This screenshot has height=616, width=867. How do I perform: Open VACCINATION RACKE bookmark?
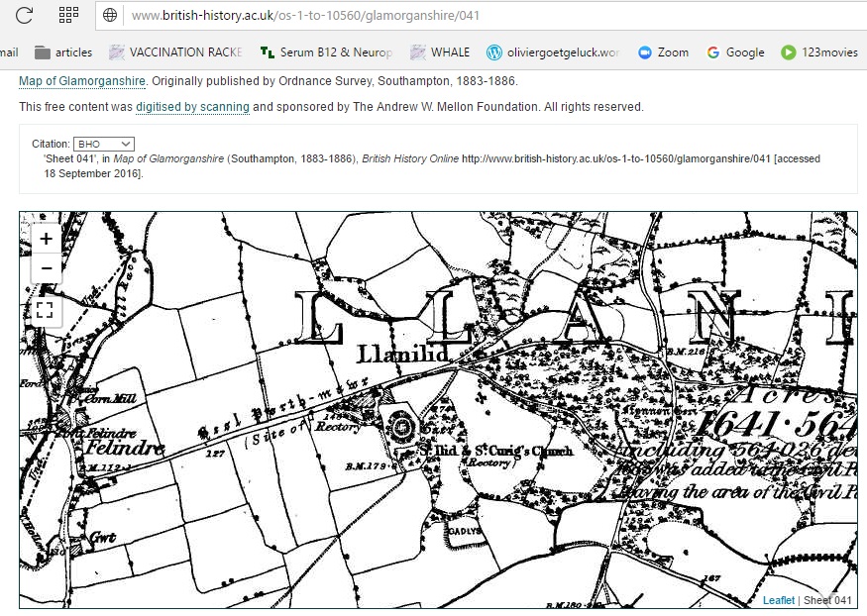(175, 52)
